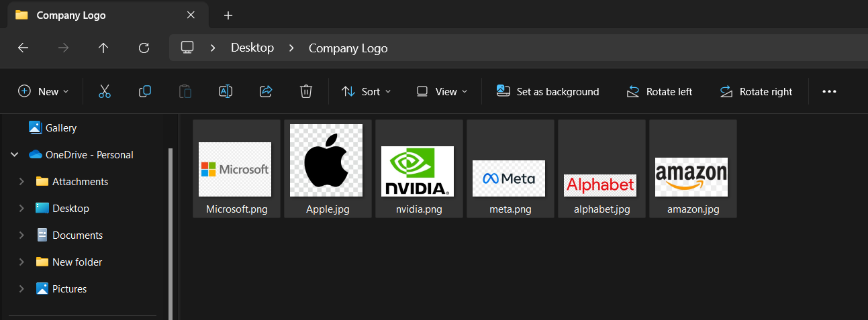
Task: Open a new tab with plus button
Action: [x=228, y=15]
